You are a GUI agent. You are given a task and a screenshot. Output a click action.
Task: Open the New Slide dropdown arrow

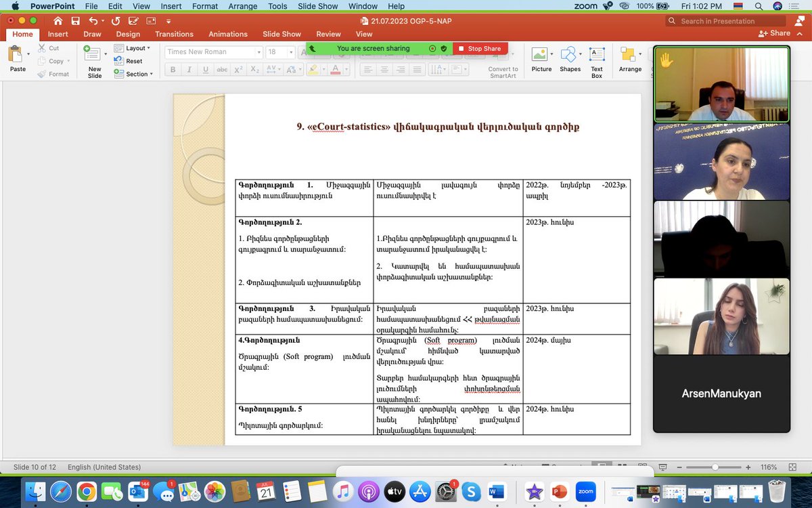pos(106,53)
